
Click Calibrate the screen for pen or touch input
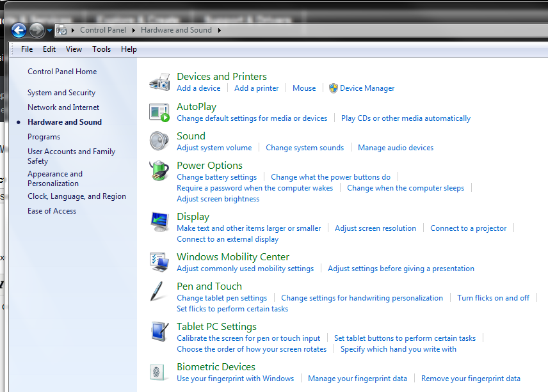pos(248,338)
